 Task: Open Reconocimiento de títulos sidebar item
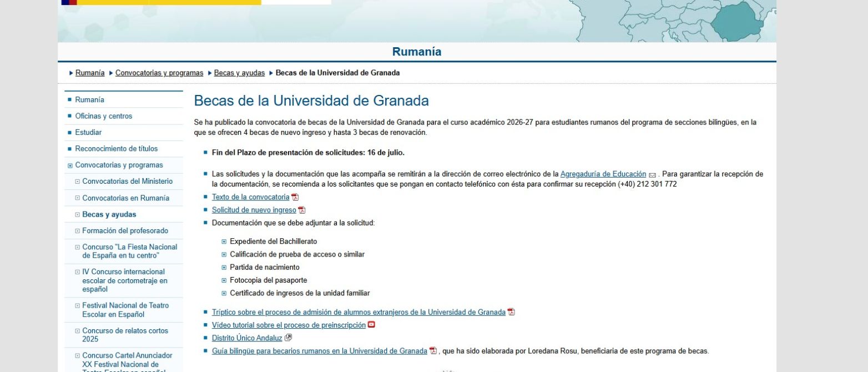pyautogui.click(x=117, y=149)
